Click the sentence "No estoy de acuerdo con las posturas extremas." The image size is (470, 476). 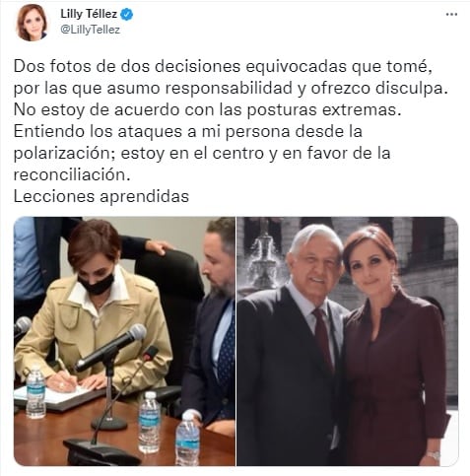208,110
